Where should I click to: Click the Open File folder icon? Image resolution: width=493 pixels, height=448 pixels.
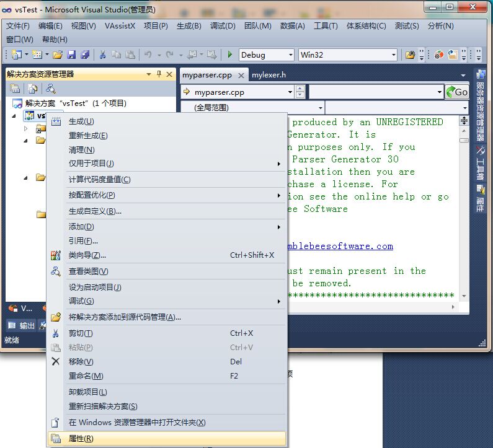click(x=58, y=55)
